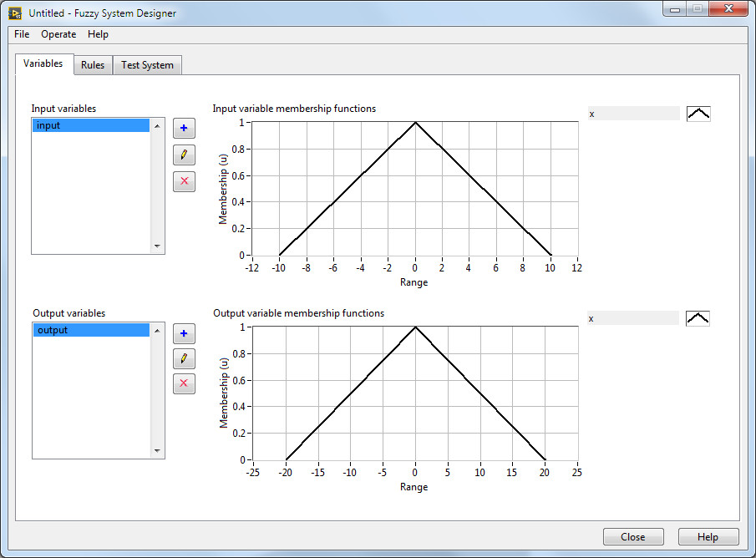
Task: Switch to the Rules tab
Action: coord(93,65)
